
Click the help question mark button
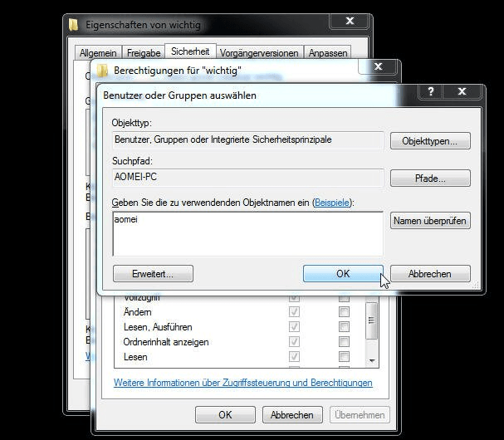(431, 92)
